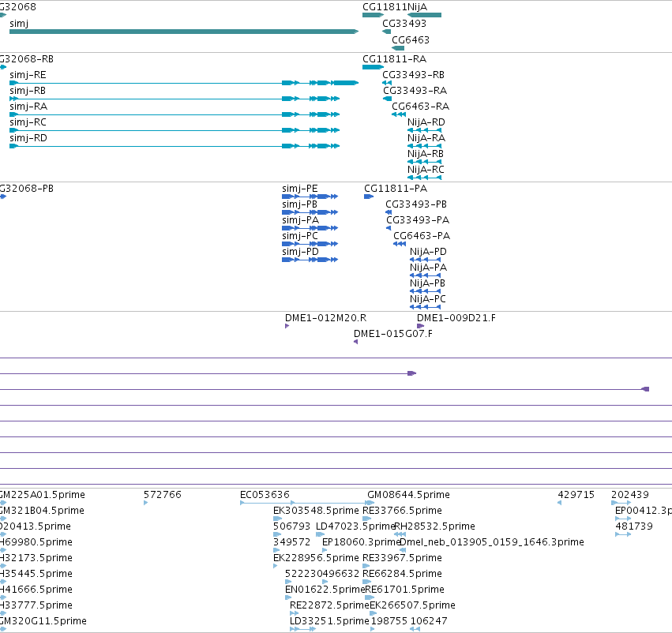Select the RE61701.5prime EST
This screenshot has width=672, height=633.
[x=370, y=598]
